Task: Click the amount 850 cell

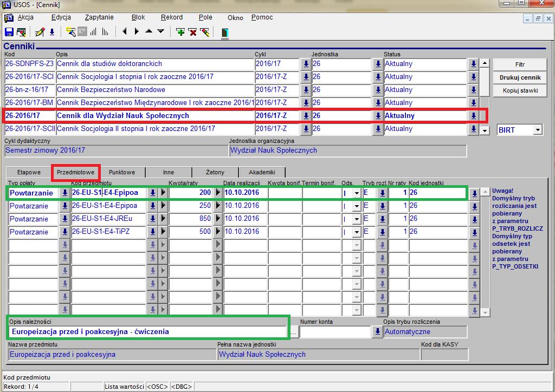Action: pos(190,219)
